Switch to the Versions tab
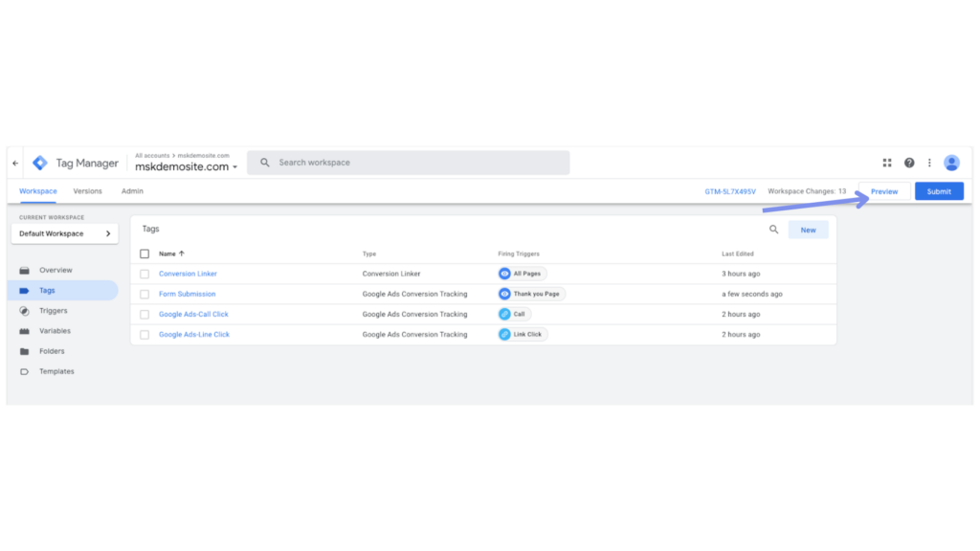This screenshot has width=980, height=551. (x=87, y=191)
